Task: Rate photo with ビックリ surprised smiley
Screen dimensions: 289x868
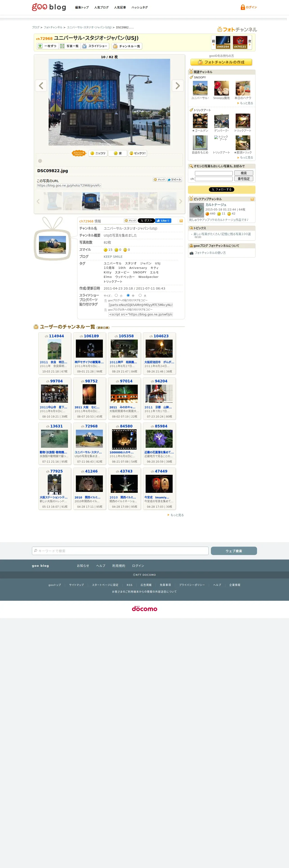Action: coord(138,153)
